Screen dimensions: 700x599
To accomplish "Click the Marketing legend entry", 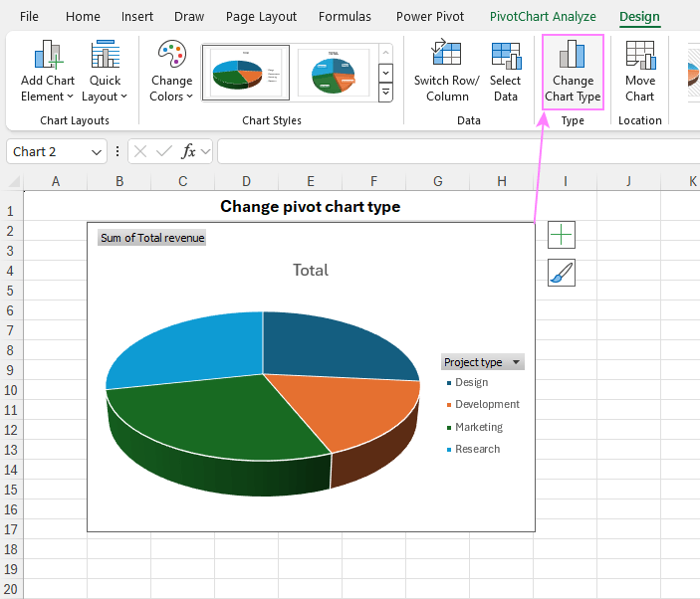I will [475, 427].
